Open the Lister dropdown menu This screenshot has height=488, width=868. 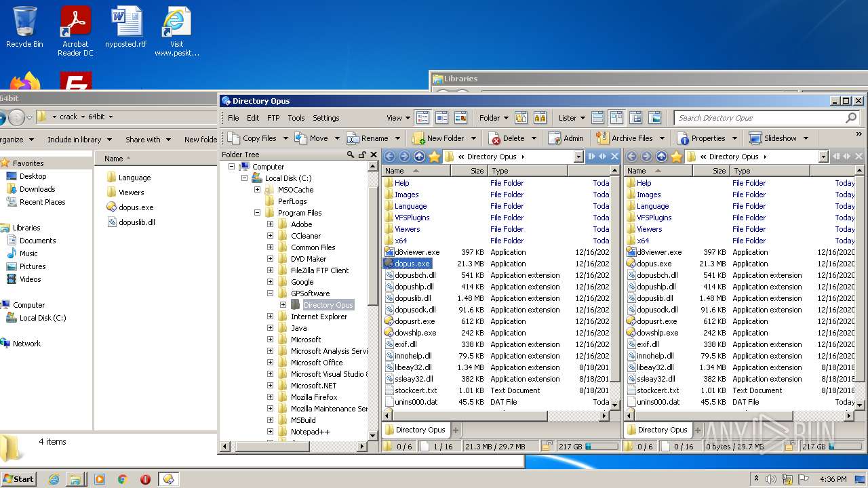tap(572, 118)
